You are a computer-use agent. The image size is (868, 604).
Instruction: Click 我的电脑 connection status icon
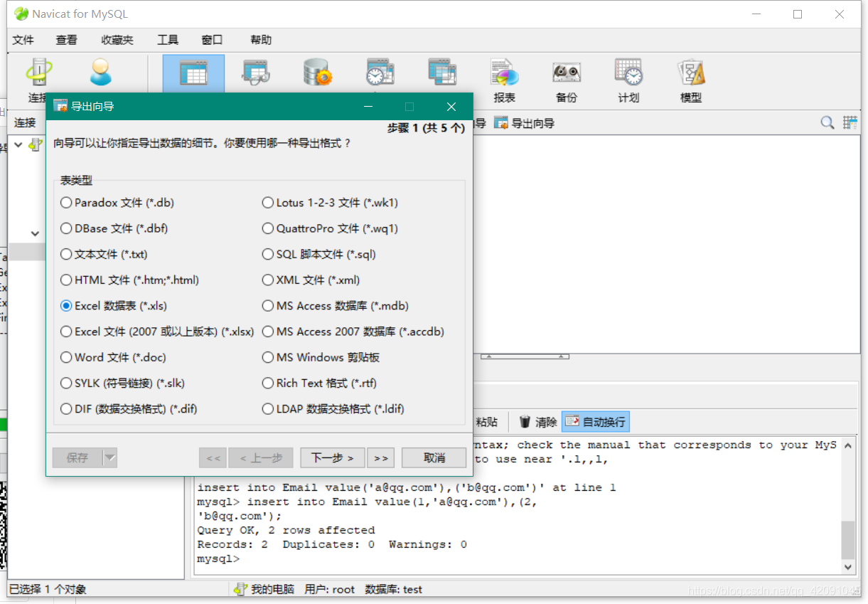click(241, 589)
